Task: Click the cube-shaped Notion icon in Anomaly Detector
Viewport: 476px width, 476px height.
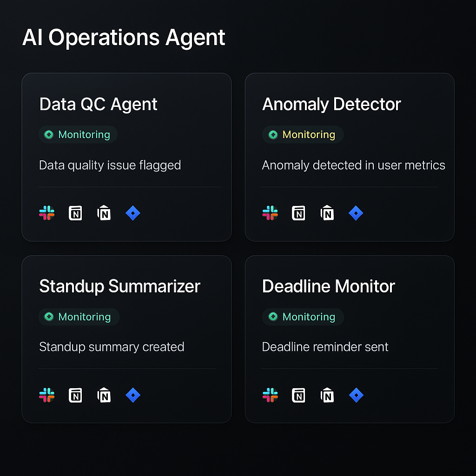Action: point(327,213)
